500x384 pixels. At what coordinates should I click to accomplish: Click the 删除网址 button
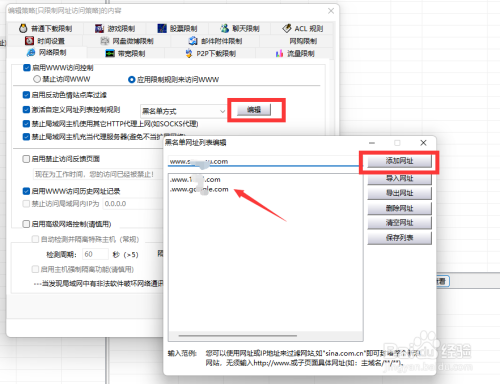pos(399,208)
